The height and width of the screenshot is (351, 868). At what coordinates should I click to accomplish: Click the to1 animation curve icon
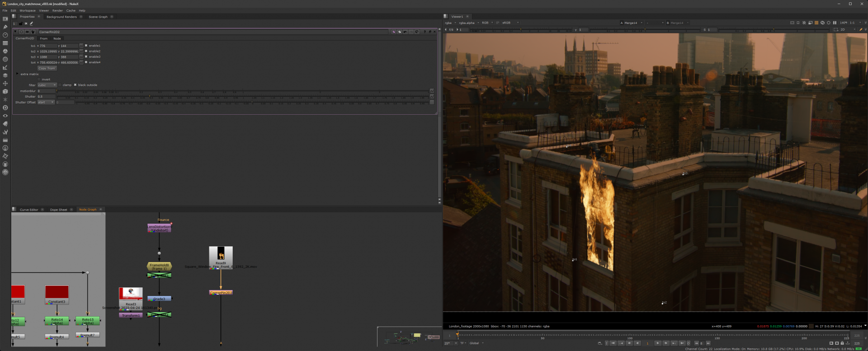point(81,46)
